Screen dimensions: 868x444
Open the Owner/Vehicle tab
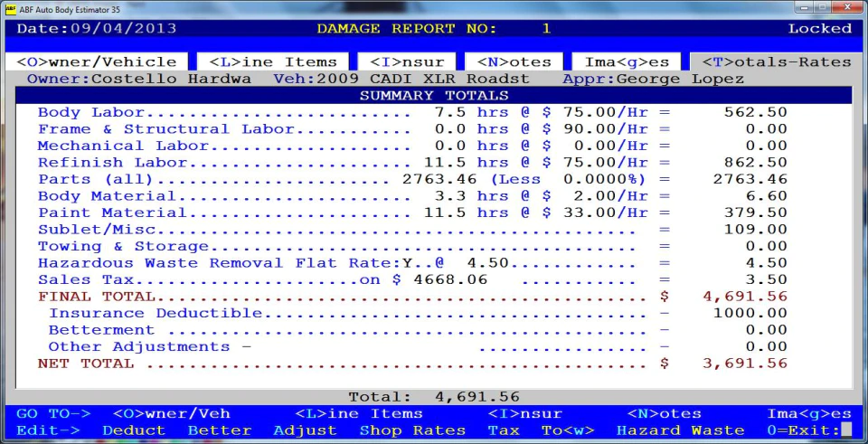(x=97, y=61)
